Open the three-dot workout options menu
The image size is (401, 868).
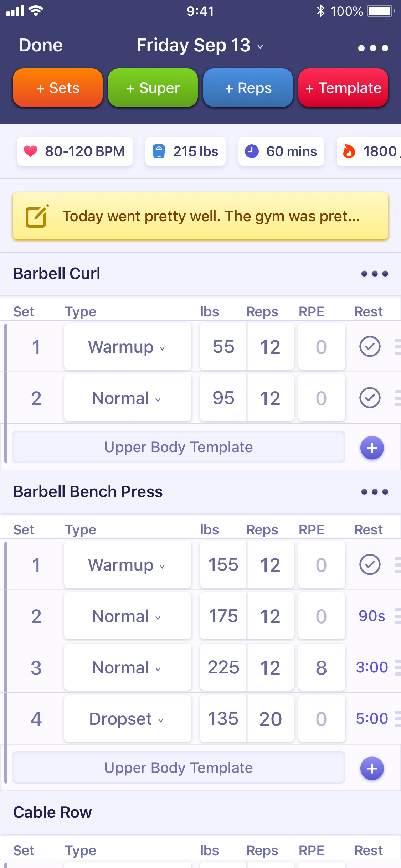pos(373,48)
